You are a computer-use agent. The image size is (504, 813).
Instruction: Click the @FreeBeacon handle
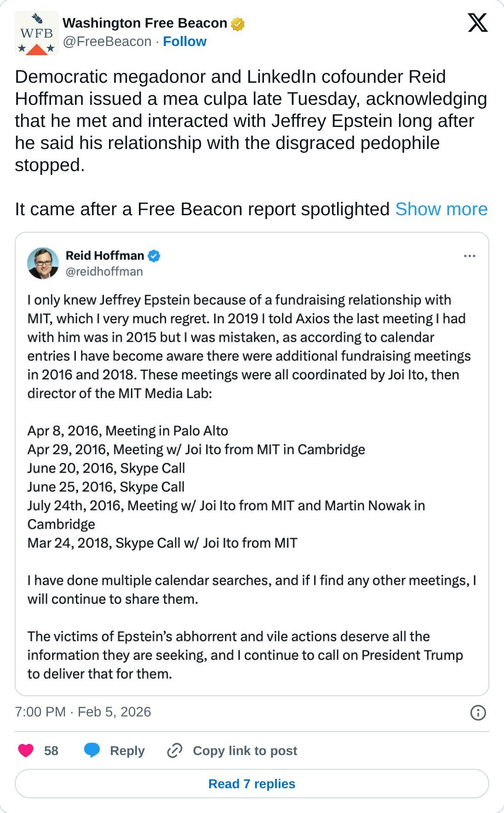point(107,41)
